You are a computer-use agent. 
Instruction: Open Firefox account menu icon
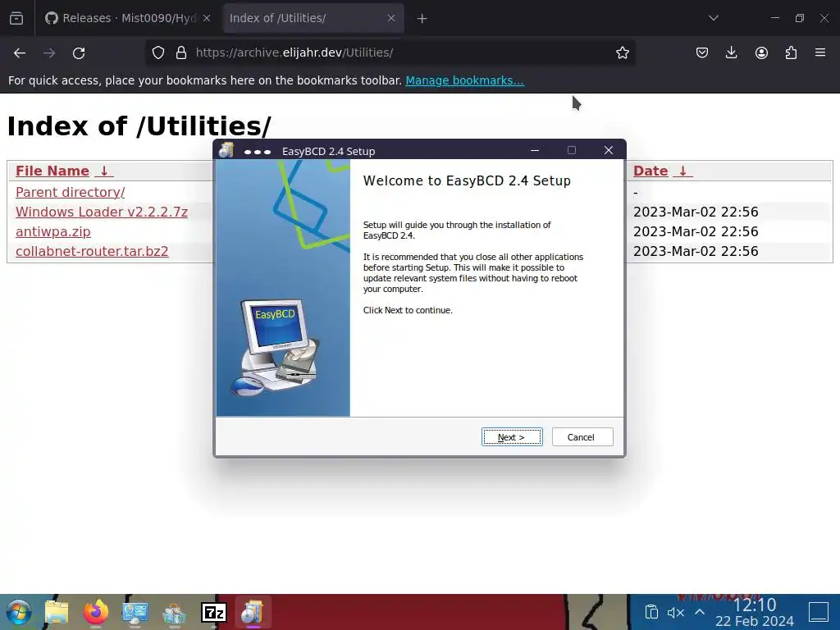761,52
